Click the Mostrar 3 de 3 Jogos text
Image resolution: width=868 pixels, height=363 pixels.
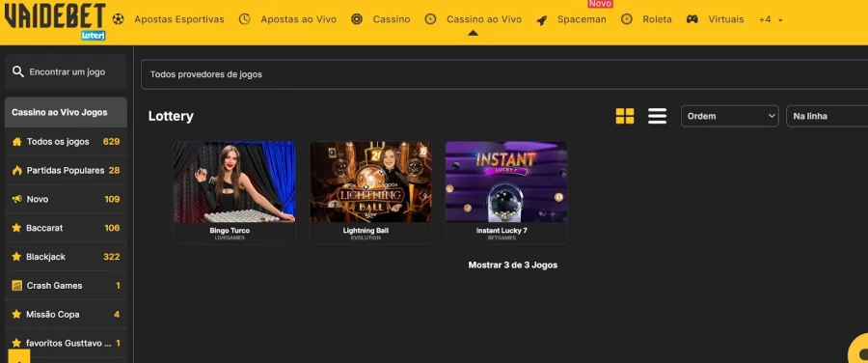(513, 265)
